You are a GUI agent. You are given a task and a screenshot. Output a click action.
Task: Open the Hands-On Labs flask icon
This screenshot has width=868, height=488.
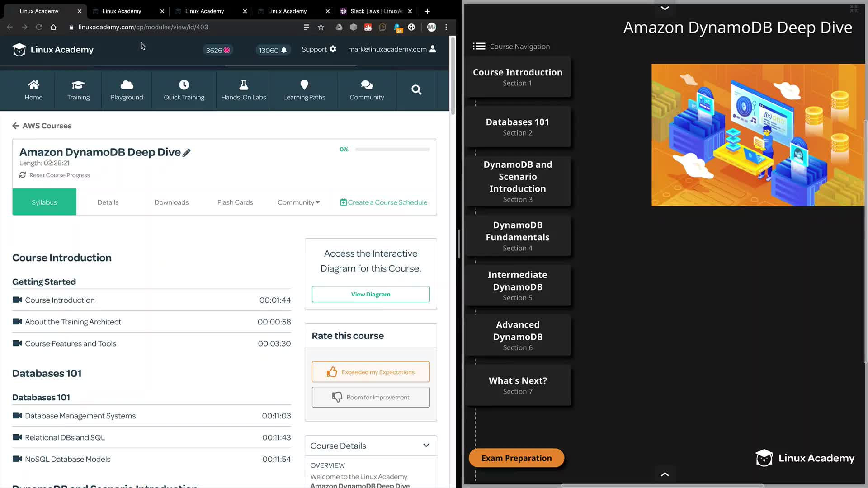(243, 85)
